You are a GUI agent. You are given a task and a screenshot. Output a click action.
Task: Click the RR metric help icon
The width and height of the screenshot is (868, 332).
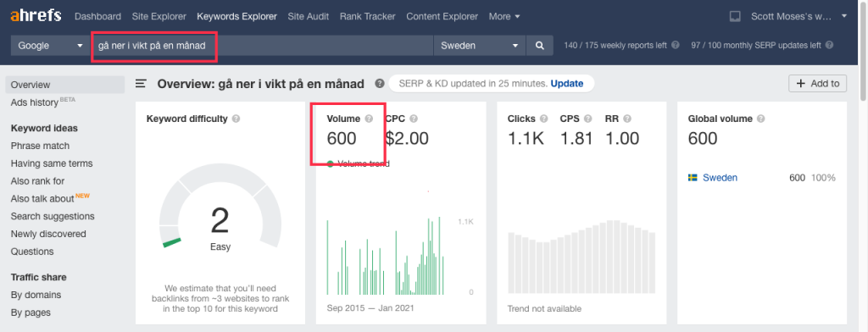(626, 119)
